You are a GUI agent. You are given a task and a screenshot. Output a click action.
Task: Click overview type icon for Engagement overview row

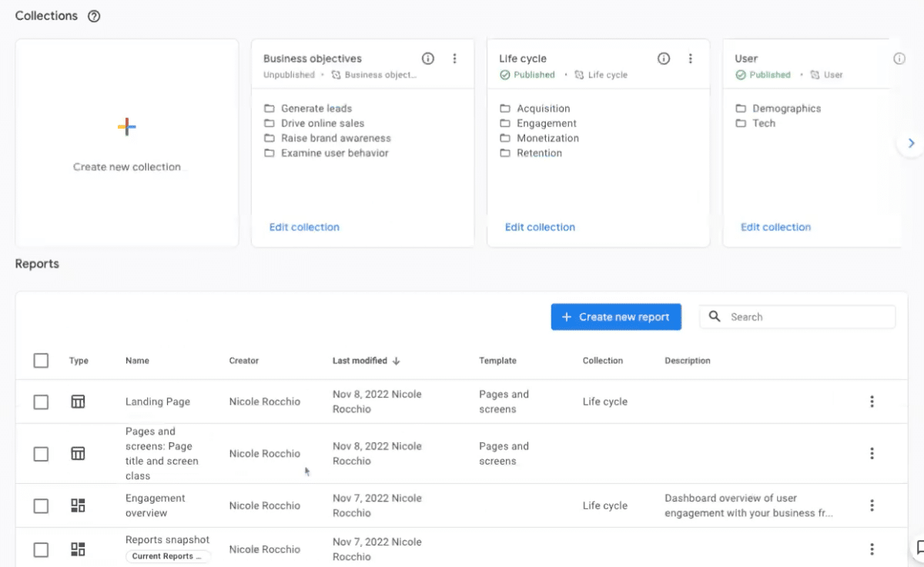pos(78,505)
